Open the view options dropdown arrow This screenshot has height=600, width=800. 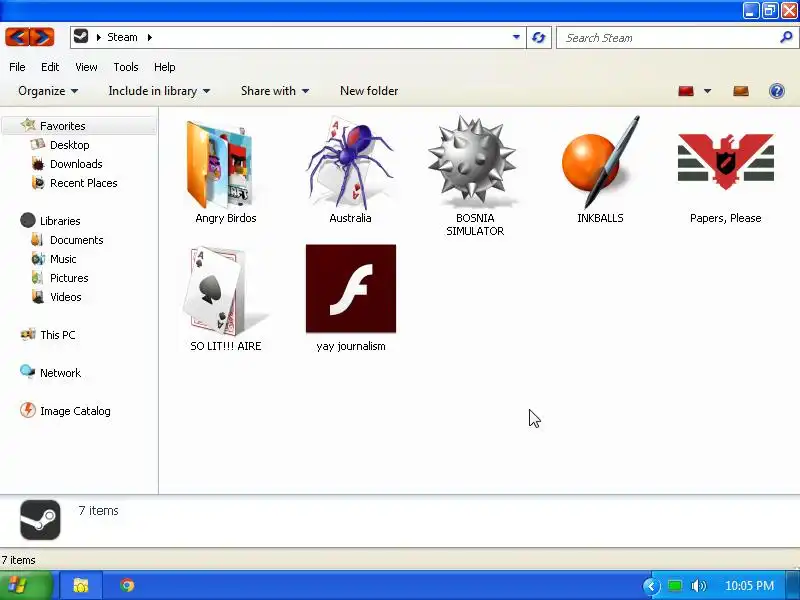pyautogui.click(x=707, y=91)
